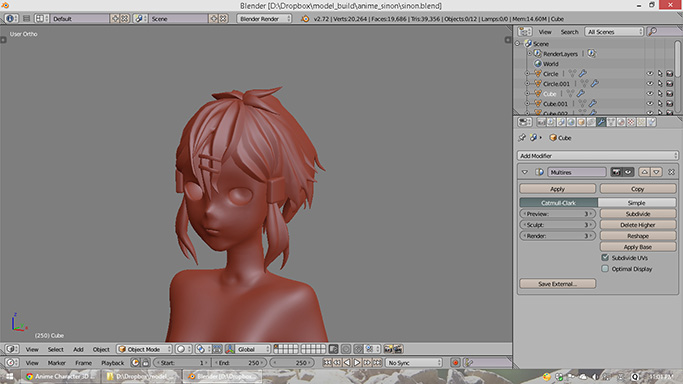Add new screen layout plus icon
This screenshot has height=384, width=683.
click(115, 19)
